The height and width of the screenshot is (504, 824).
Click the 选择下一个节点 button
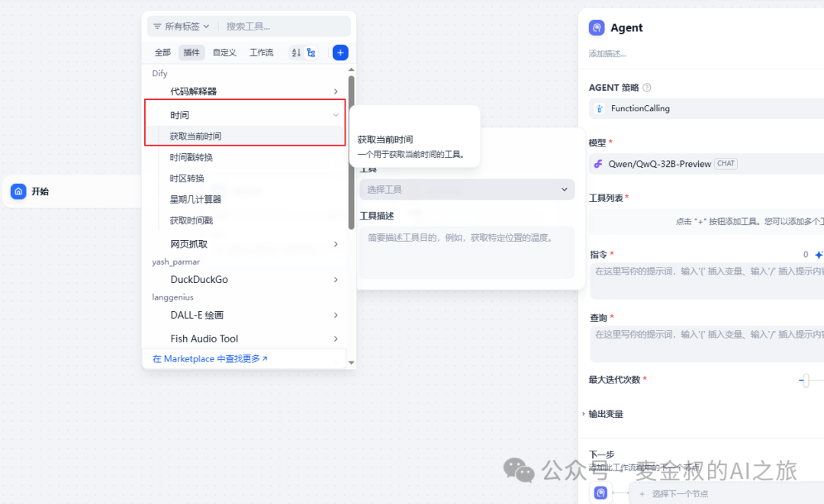pyautogui.click(x=726, y=493)
